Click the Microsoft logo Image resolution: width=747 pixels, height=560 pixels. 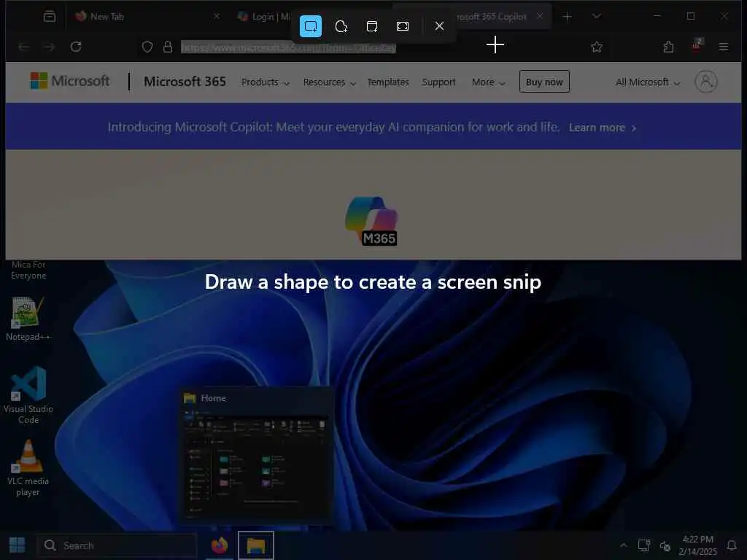[70, 81]
